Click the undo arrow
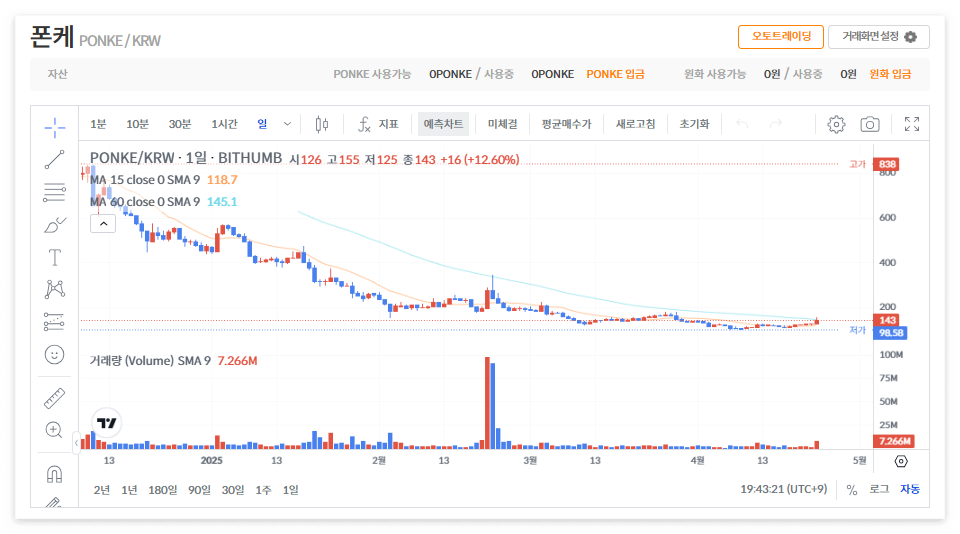Image resolution: width=960 pixels, height=534 pixels. 742,124
